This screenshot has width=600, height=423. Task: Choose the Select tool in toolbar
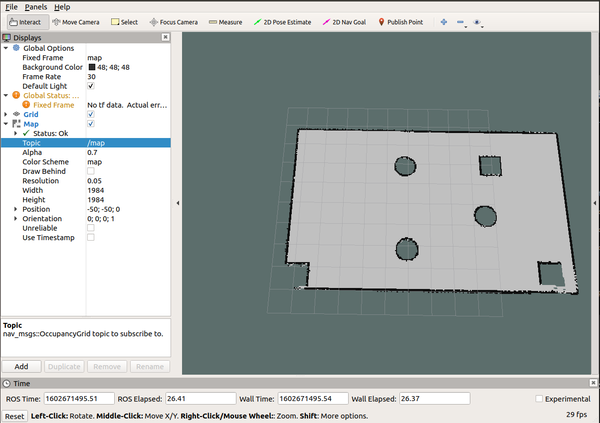(124, 21)
